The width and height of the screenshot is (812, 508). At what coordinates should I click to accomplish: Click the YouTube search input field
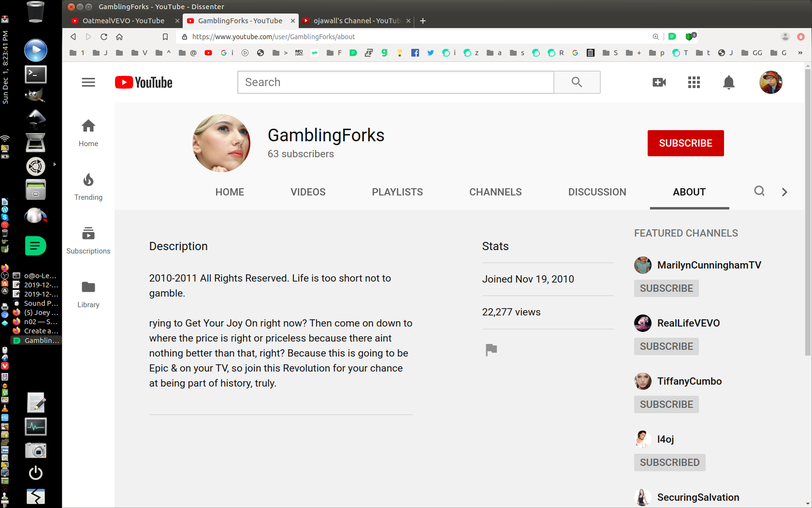[x=395, y=82]
